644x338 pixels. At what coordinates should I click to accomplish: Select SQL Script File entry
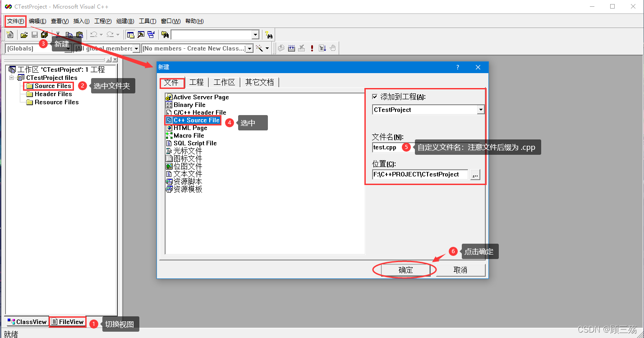point(195,143)
